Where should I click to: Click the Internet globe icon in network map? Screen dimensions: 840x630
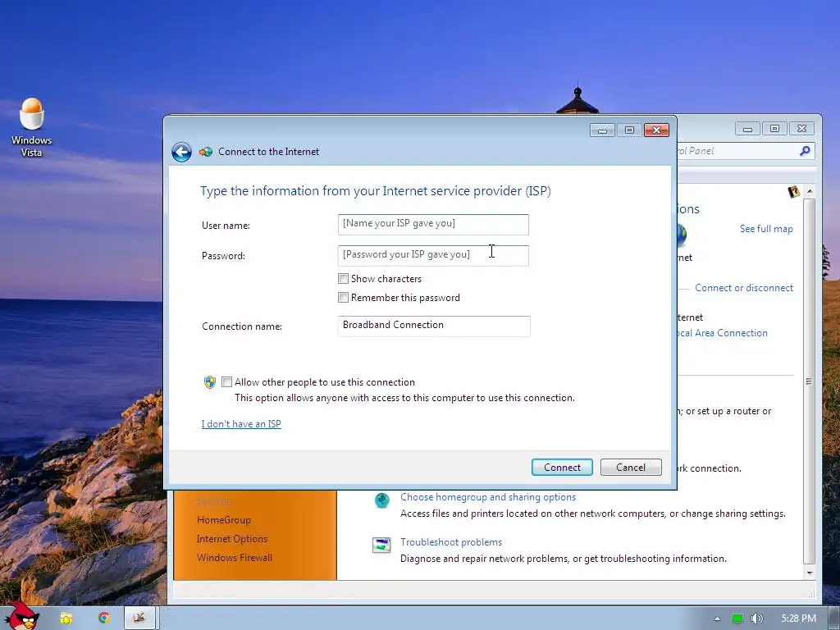pyautogui.click(x=682, y=235)
